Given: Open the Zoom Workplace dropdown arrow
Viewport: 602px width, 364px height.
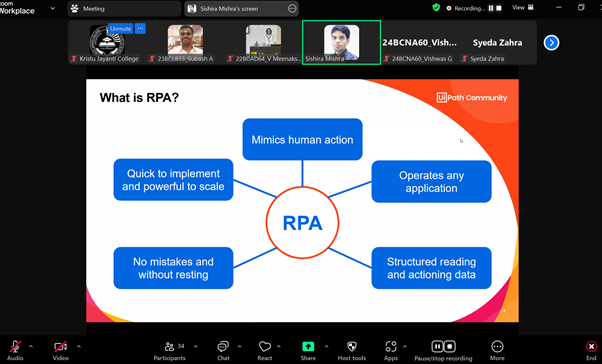Looking at the screenshot, I should [53, 8].
